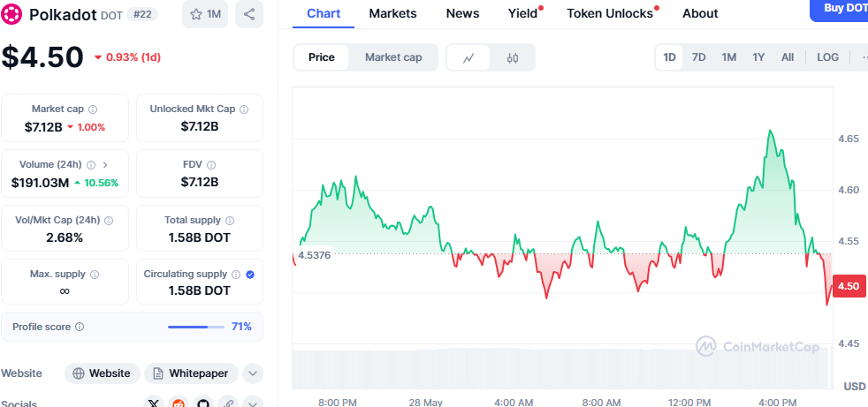Click the verified circulating supply badge
The width and height of the screenshot is (868, 407).
coord(250,275)
